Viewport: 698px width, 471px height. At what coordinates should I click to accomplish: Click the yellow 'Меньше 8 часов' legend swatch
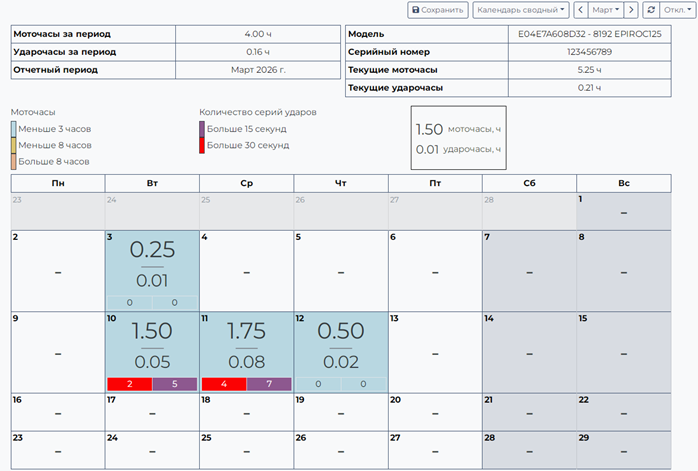(x=14, y=145)
